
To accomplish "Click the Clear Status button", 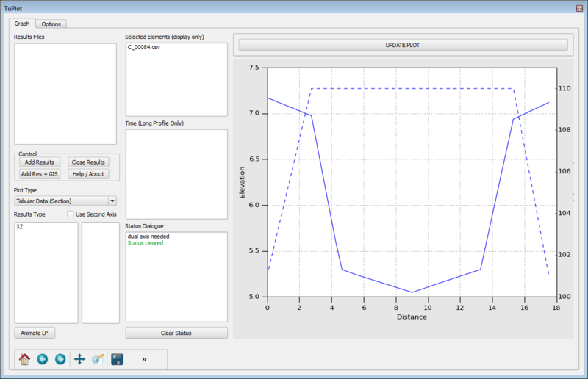I will (x=176, y=333).
